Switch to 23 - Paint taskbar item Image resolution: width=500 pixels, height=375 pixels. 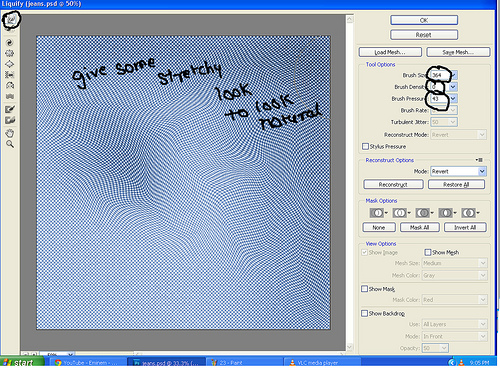(x=244, y=363)
